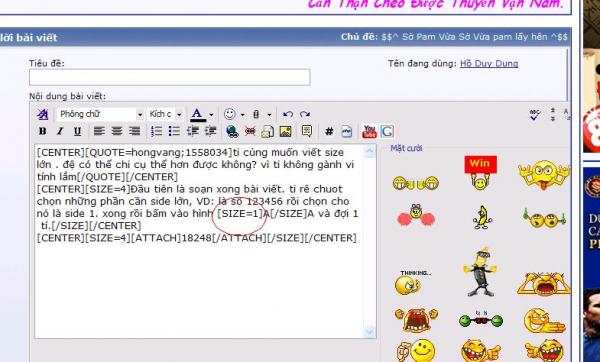Click the code tag hash icon
The height and width of the screenshot is (362, 600).
point(329,132)
